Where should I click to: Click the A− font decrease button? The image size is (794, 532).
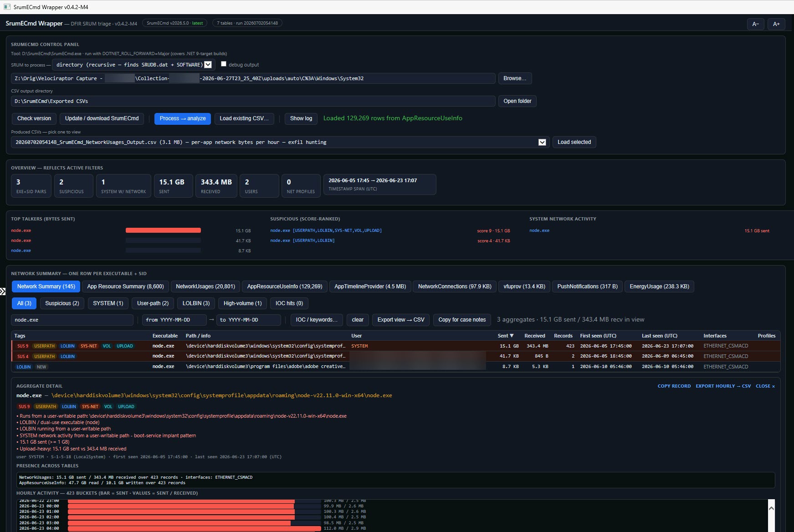click(x=755, y=24)
